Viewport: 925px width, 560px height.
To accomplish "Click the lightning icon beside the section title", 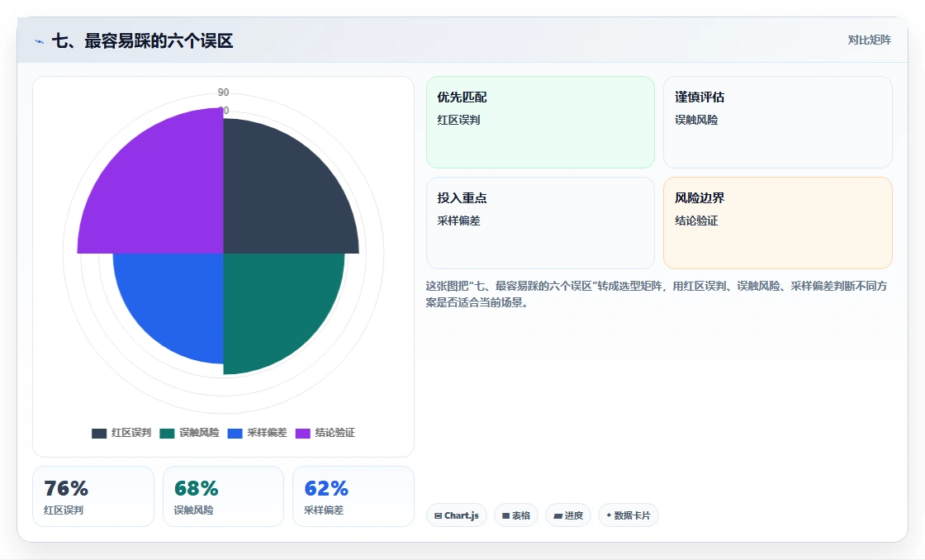I will (x=39, y=41).
